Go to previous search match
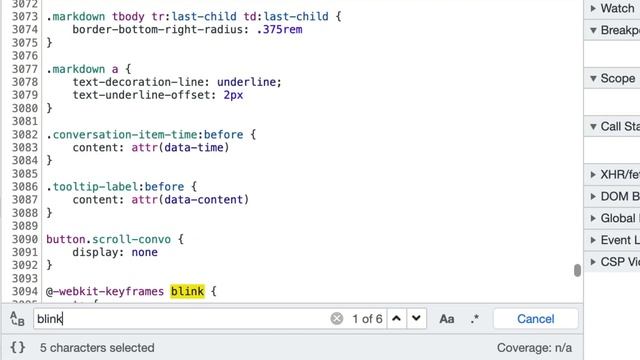 click(x=396, y=318)
